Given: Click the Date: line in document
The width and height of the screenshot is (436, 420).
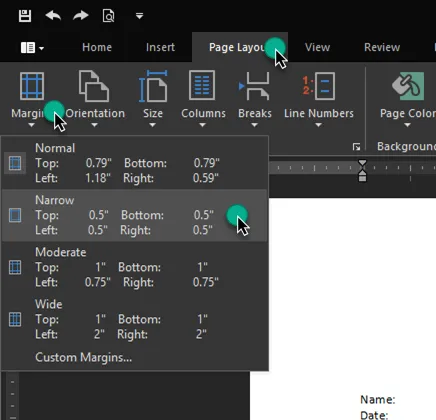Looking at the screenshot, I should (374, 415).
